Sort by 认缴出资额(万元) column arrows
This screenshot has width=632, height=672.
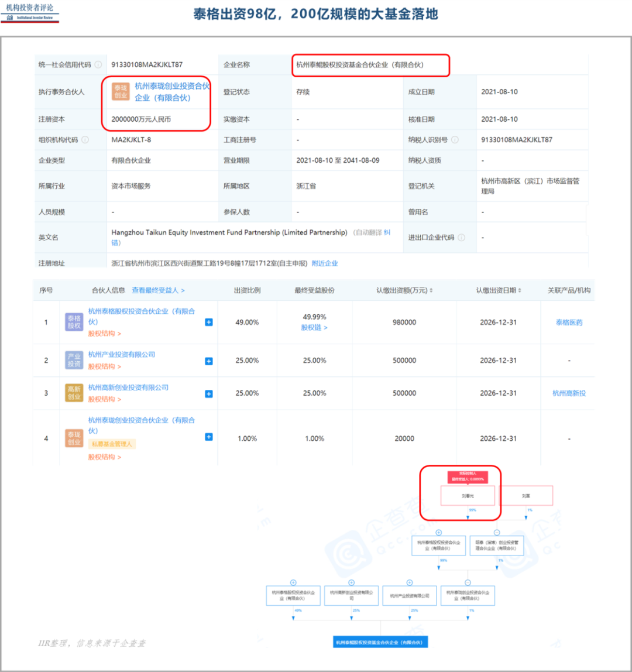coord(431,290)
